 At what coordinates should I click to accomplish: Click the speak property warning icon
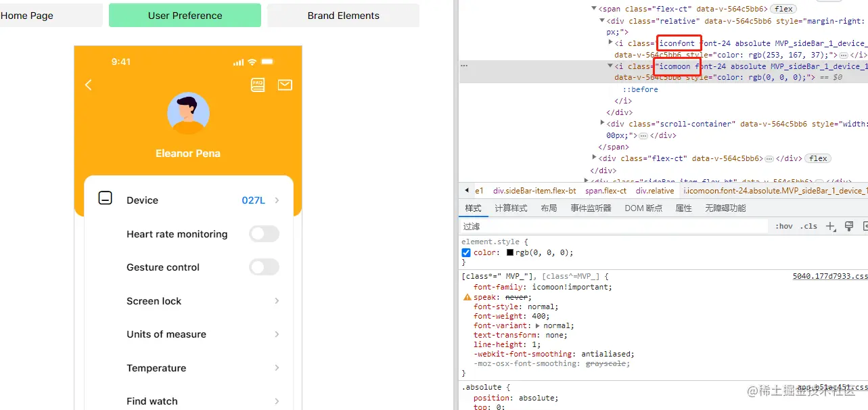[x=467, y=297]
